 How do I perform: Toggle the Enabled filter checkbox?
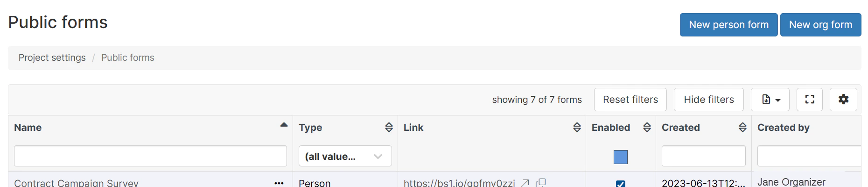[x=621, y=157]
